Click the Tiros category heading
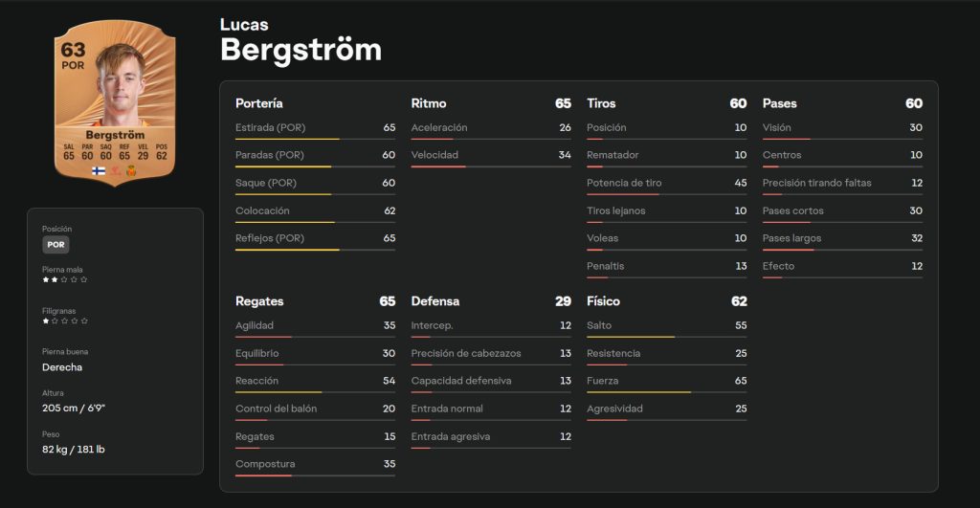Viewport: 980px width, 508px height. (601, 103)
